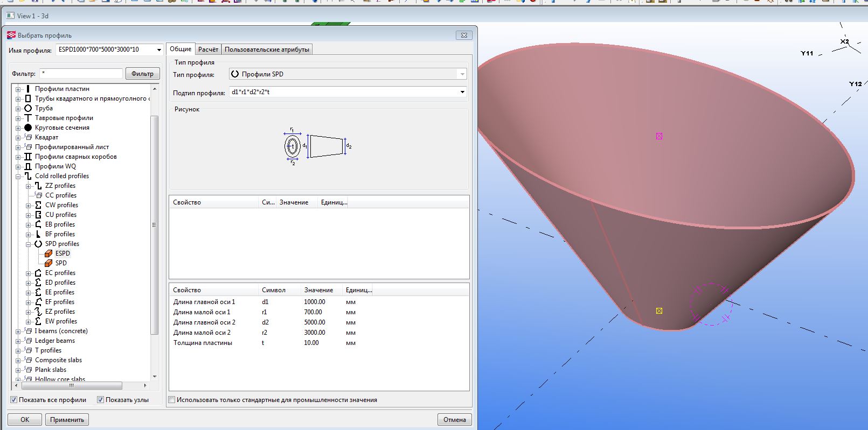
Task: Click the Тавровые профили T-shape icon
Action: 28,118
